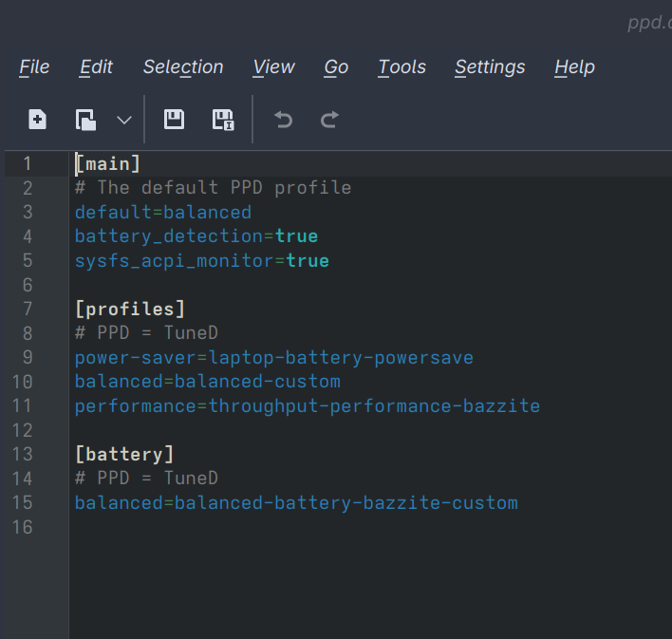Click line number 14 in the gutter
This screenshot has height=639, width=672.
22,479
